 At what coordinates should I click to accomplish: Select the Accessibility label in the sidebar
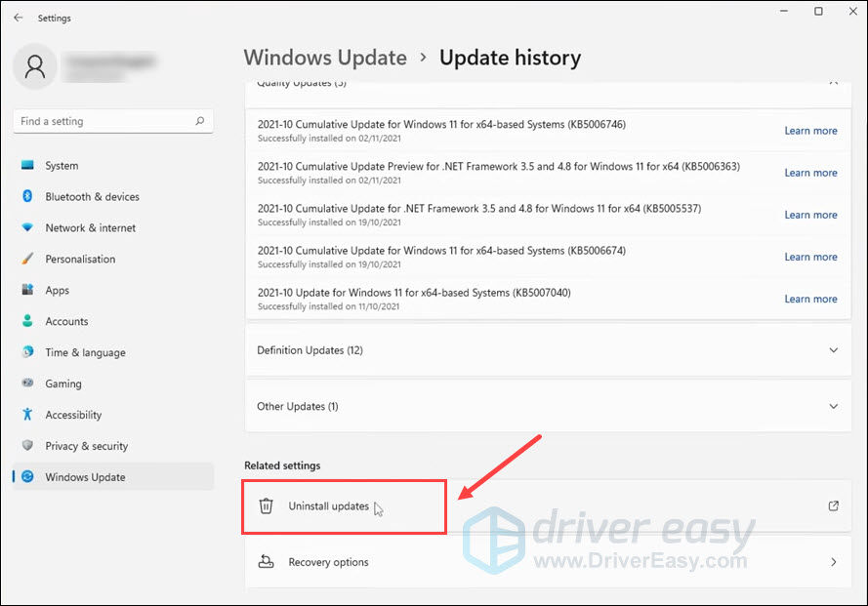point(73,415)
